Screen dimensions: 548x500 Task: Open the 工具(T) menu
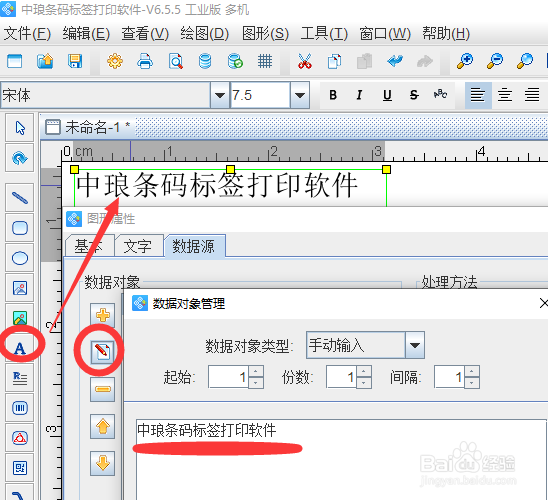click(324, 34)
